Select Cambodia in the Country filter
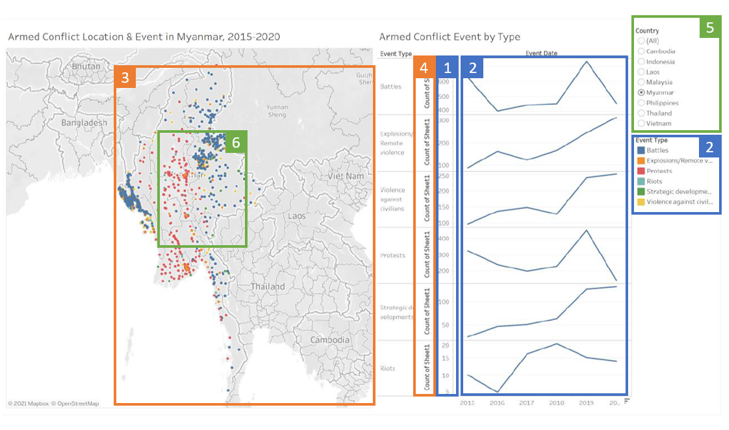This screenshot has width=729, height=430. click(x=641, y=51)
